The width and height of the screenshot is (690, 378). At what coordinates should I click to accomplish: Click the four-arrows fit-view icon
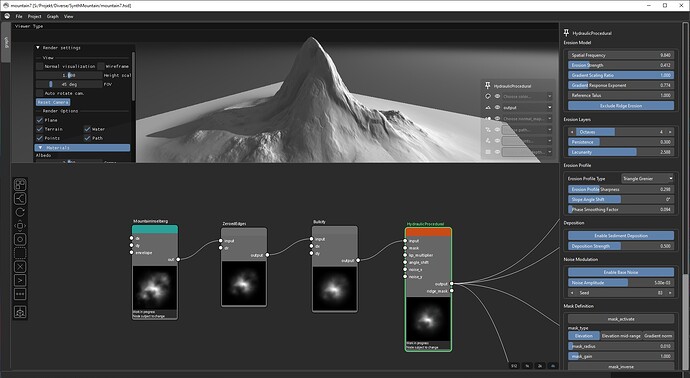click(20, 226)
